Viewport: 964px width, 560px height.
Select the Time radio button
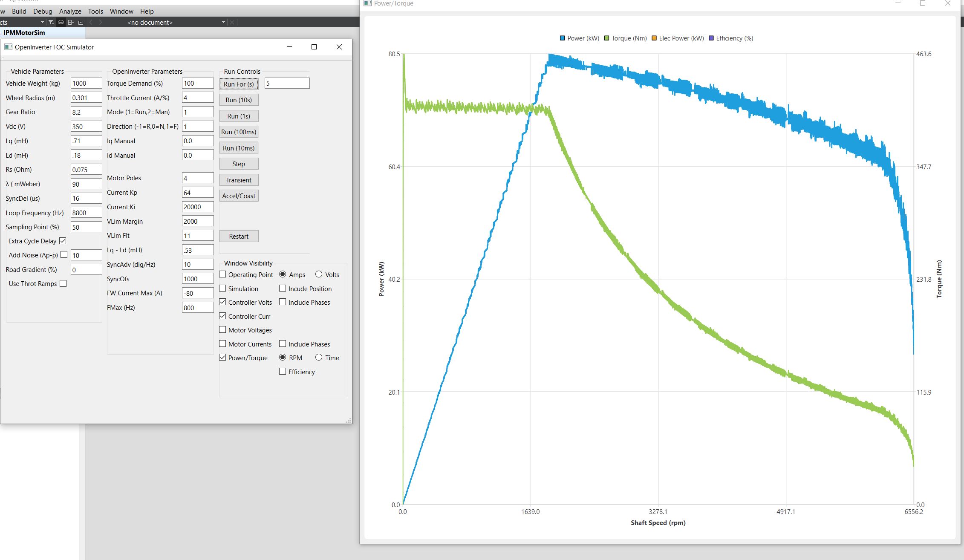(x=319, y=358)
